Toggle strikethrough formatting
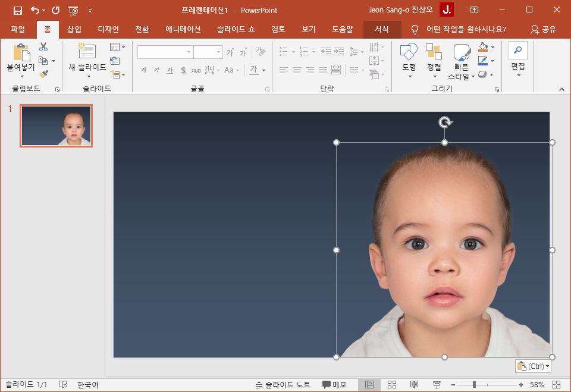 pyautogui.click(x=196, y=70)
